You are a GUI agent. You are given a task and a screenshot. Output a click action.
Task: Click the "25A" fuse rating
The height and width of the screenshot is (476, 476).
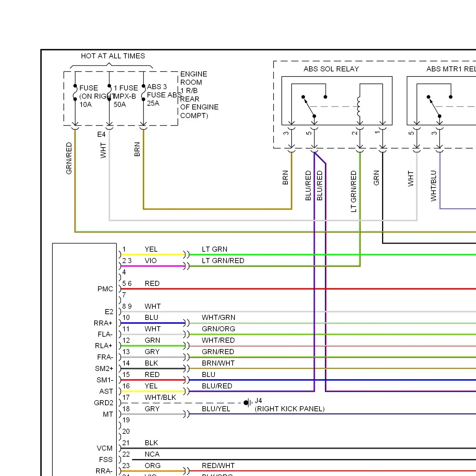tap(153, 103)
